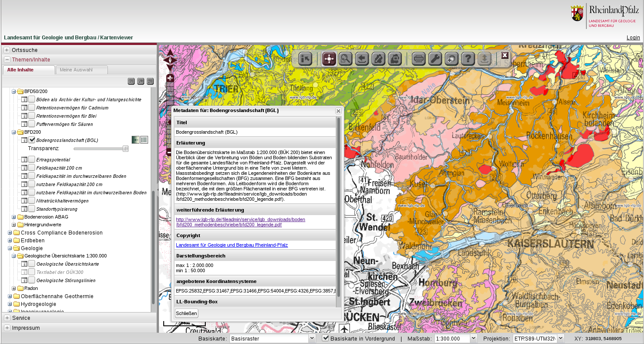The height and width of the screenshot is (344, 644).
Task: Open the wrench settings tool
Action: pos(435,58)
